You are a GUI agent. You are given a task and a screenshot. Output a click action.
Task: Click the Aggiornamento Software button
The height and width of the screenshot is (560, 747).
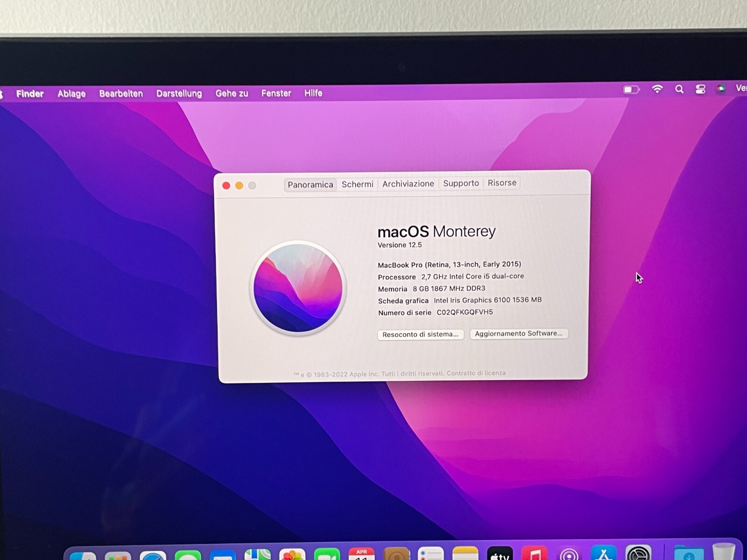519,334
